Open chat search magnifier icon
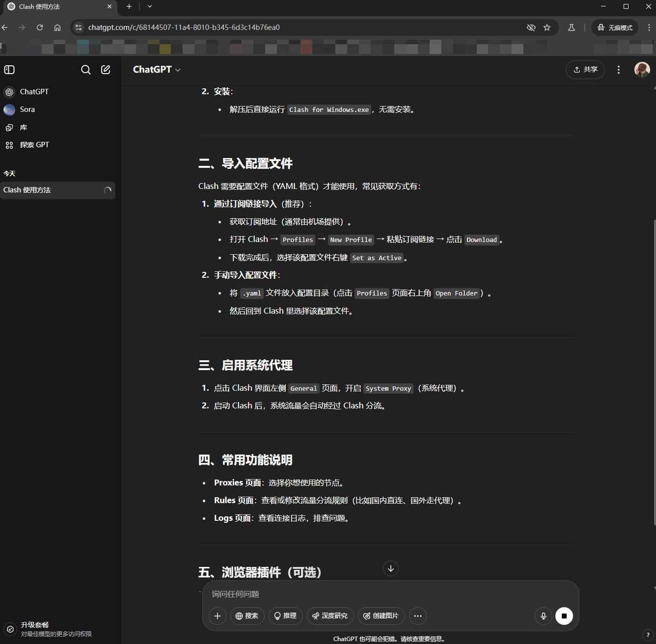 [86, 70]
